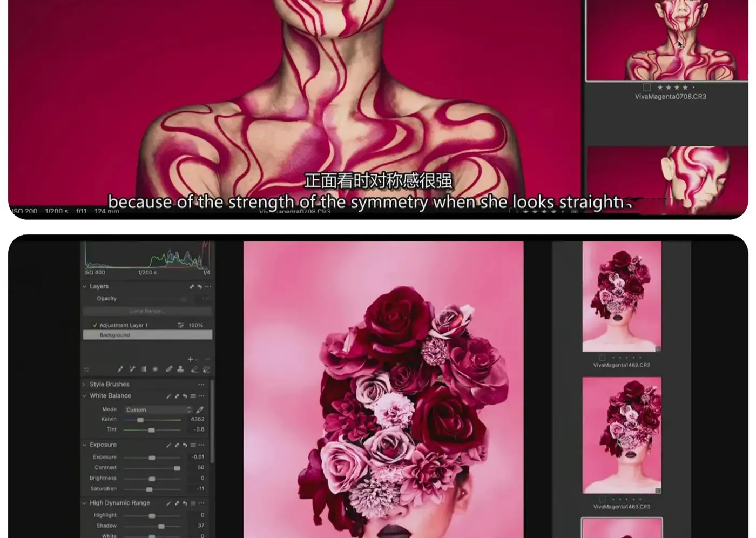Copy Exposure adjustments with double-arrow icon
The width and height of the screenshot is (756, 538).
(177, 445)
